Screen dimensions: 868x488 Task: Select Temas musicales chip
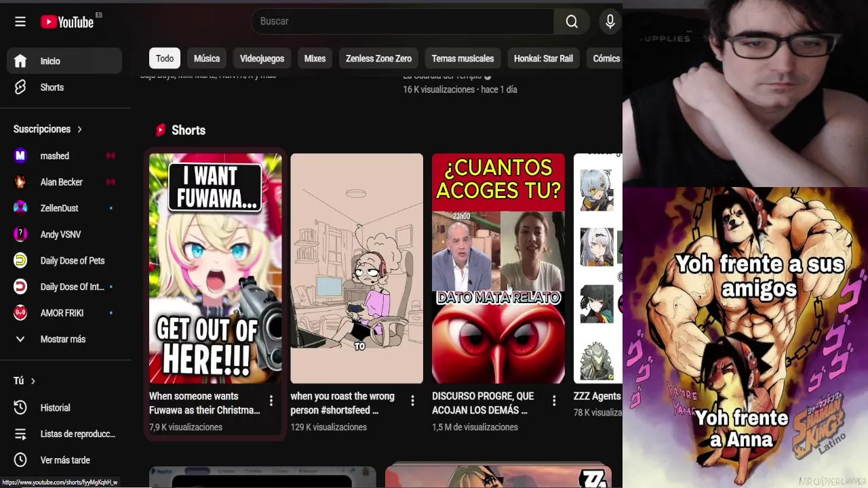(462, 58)
